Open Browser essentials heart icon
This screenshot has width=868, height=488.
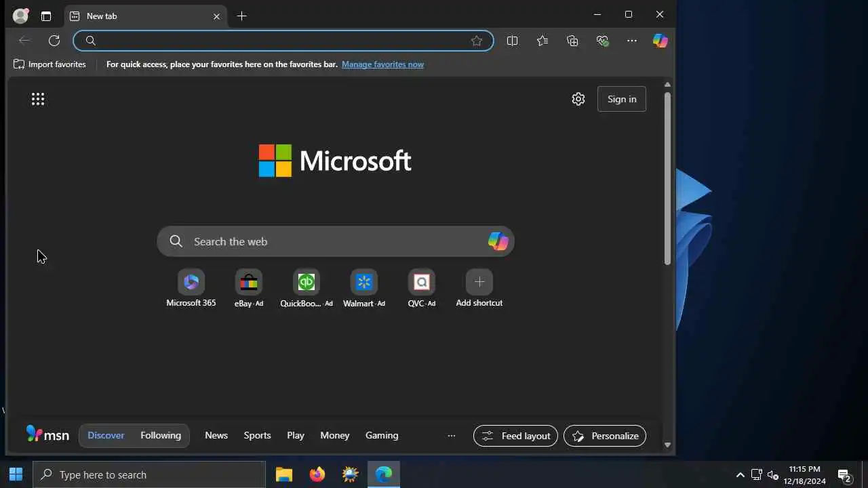click(x=602, y=41)
